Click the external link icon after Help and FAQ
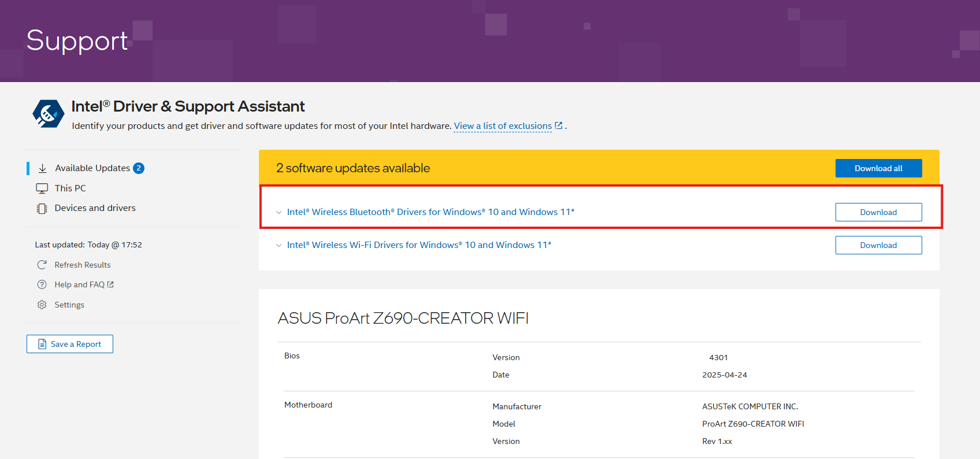 110,284
